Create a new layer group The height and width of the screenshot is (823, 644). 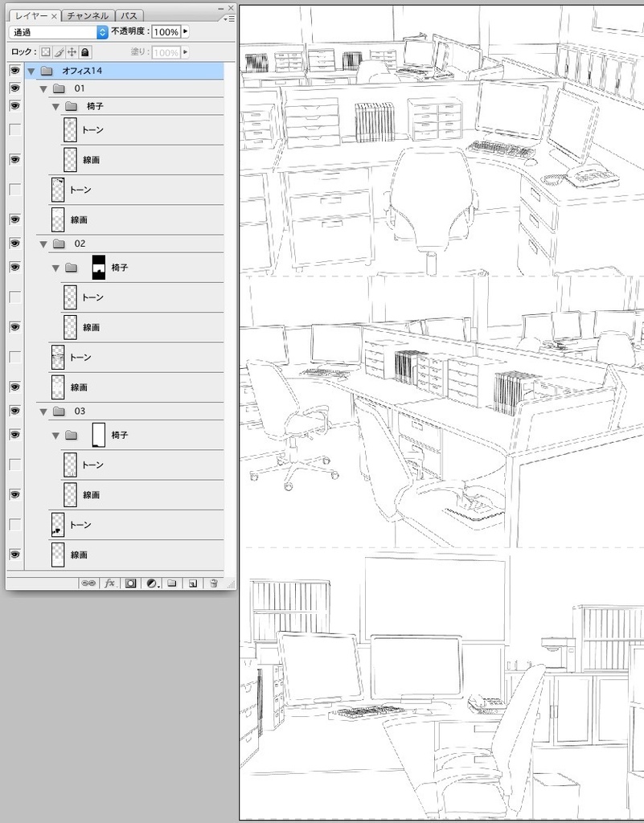click(171, 583)
